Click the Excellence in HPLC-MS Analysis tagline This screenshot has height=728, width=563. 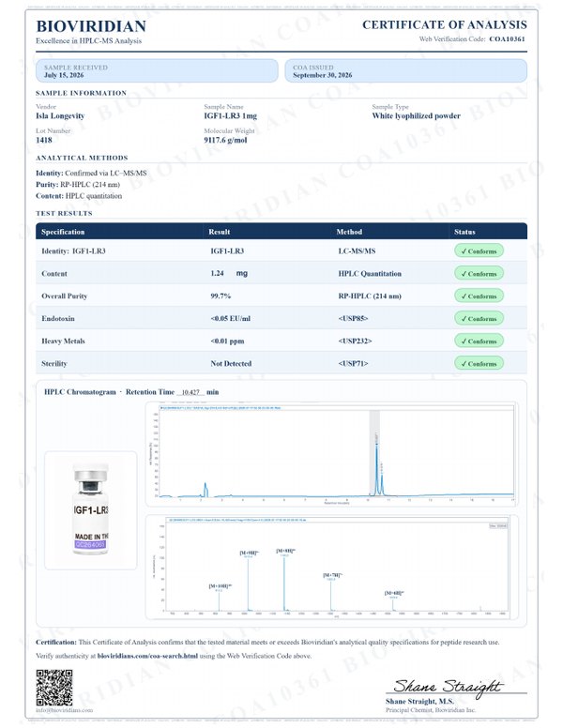point(89,41)
